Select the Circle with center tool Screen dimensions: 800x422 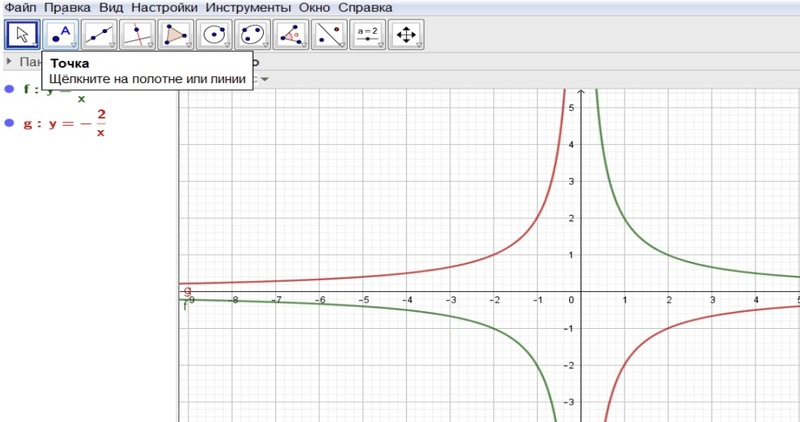213,35
